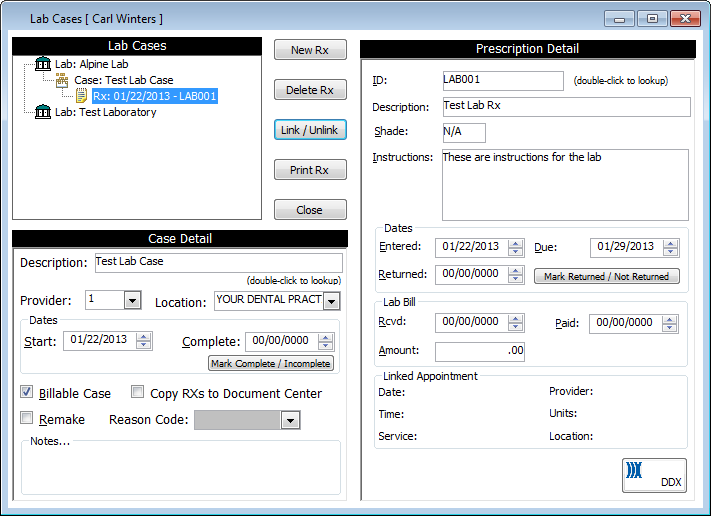The image size is (711, 516).
Task: Click the Test Lab Case folder icon
Action: coord(62,81)
